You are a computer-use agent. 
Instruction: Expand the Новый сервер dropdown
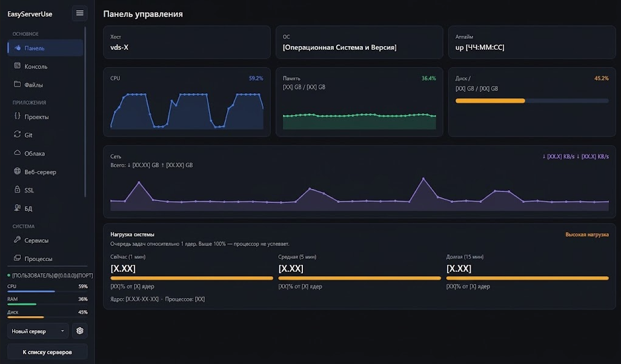click(38, 331)
